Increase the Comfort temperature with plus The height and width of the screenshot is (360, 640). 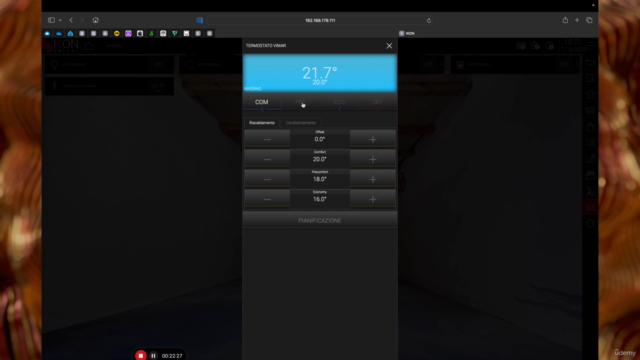click(x=373, y=159)
